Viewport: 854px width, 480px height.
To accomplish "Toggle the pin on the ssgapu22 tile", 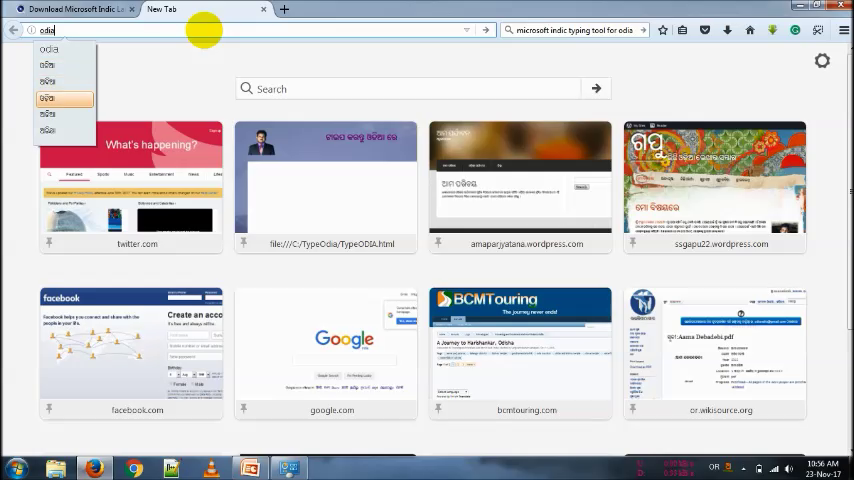I will point(632,242).
